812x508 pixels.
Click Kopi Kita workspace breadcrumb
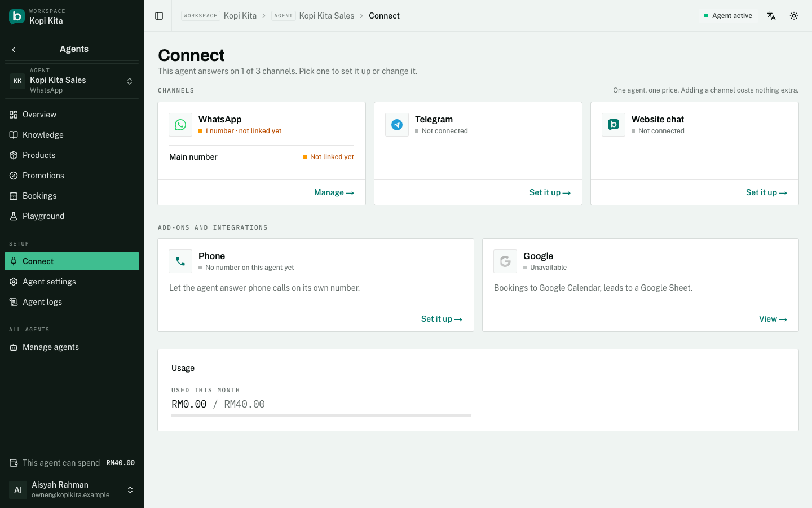[x=240, y=16]
